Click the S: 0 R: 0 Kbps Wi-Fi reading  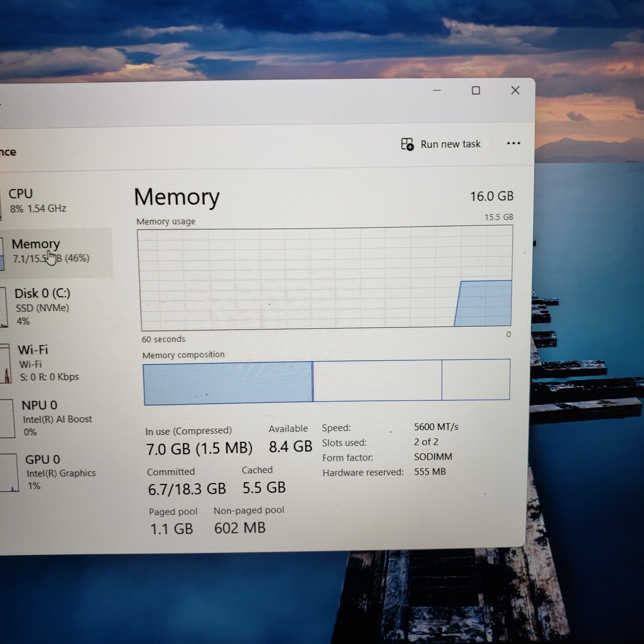coord(49,377)
